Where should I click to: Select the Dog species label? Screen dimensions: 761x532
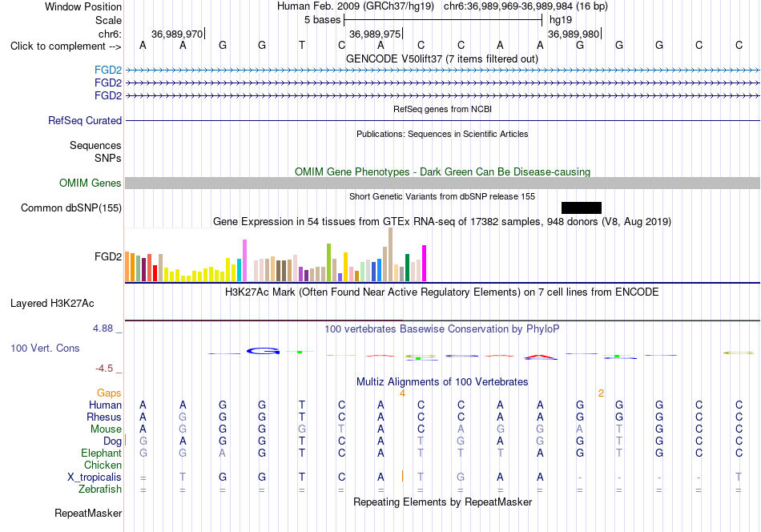112,441
